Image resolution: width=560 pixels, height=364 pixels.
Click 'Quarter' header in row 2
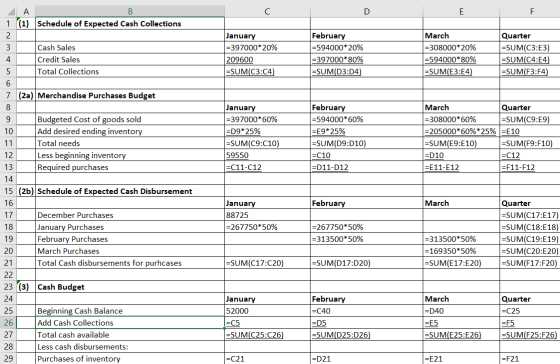click(x=530, y=36)
